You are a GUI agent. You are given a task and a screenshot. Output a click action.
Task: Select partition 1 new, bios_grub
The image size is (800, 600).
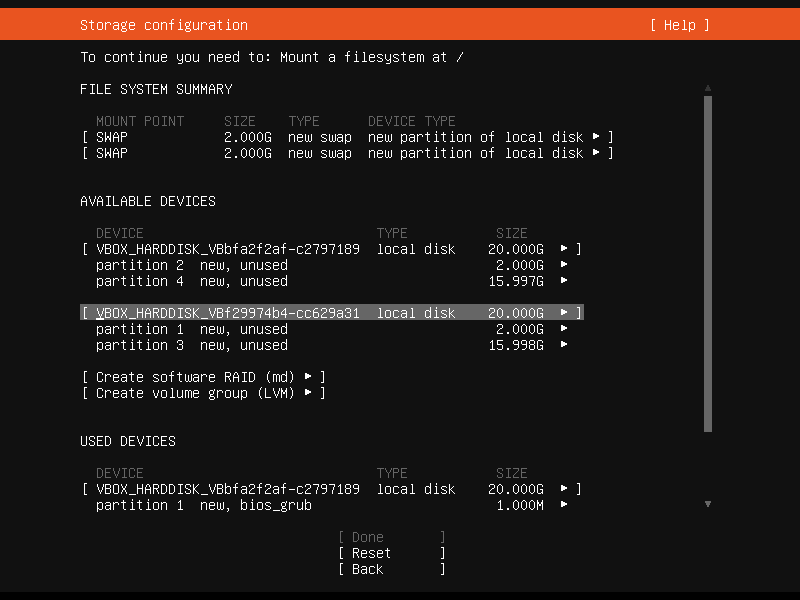(332, 505)
